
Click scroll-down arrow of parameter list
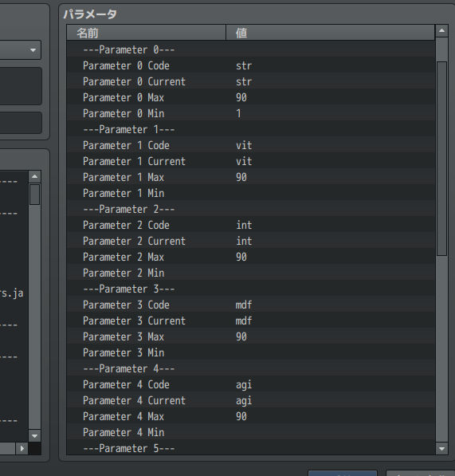441,448
